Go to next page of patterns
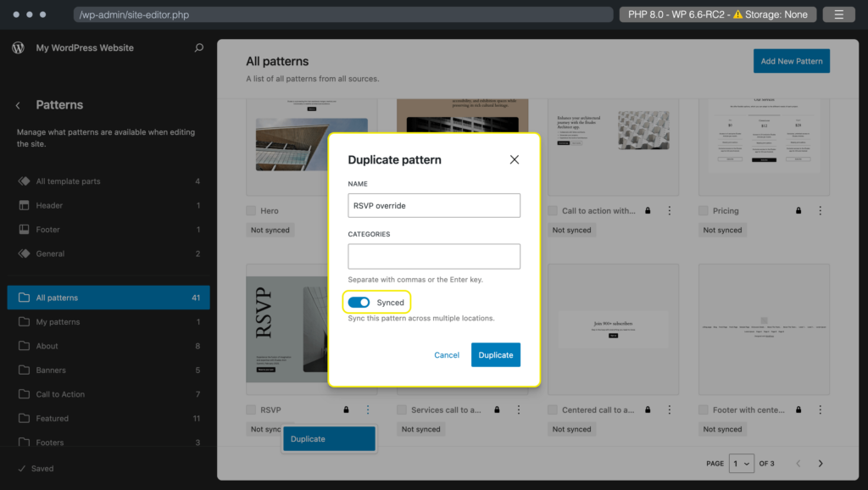Image resolution: width=868 pixels, height=490 pixels. pos(821,464)
